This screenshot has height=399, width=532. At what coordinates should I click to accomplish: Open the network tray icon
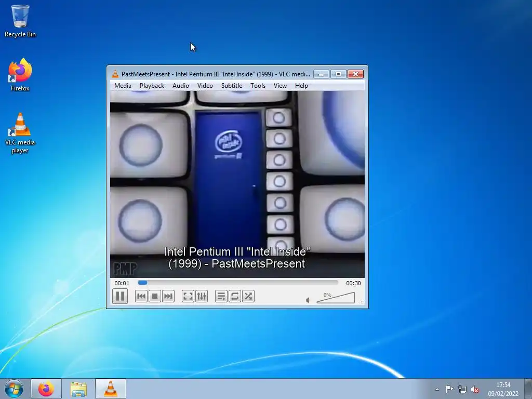point(462,389)
